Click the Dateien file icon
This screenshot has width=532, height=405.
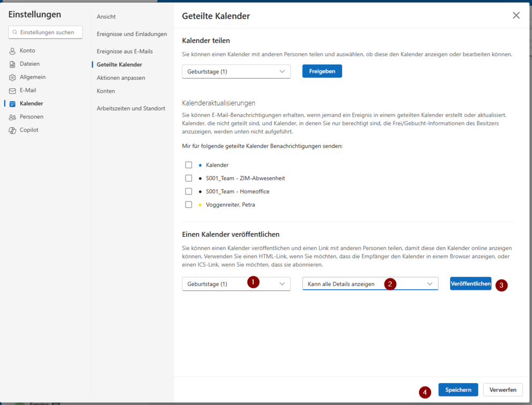pyautogui.click(x=12, y=64)
